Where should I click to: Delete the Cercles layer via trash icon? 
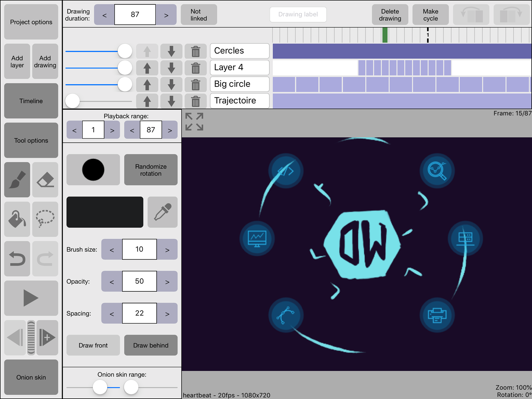tap(196, 51)
